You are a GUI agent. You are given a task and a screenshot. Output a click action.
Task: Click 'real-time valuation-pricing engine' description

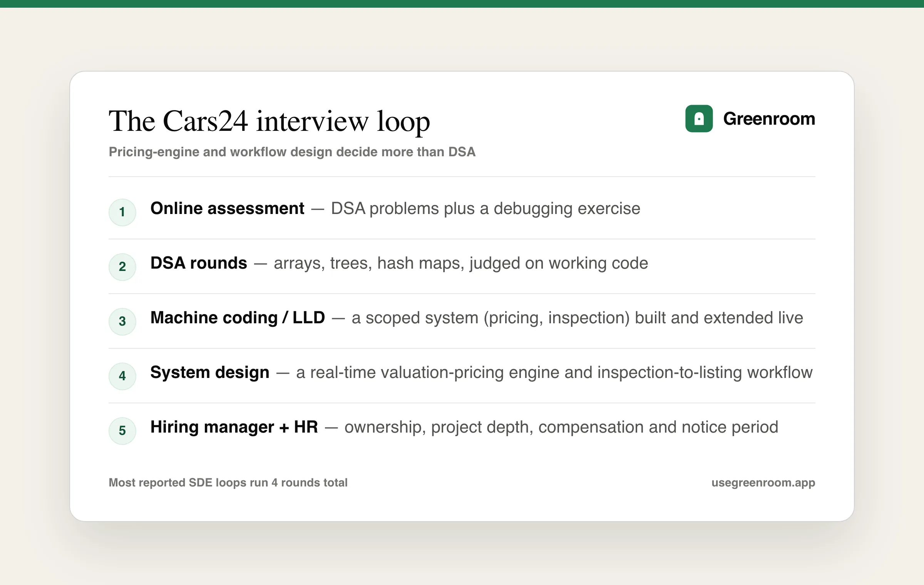(x=554, y=373)
